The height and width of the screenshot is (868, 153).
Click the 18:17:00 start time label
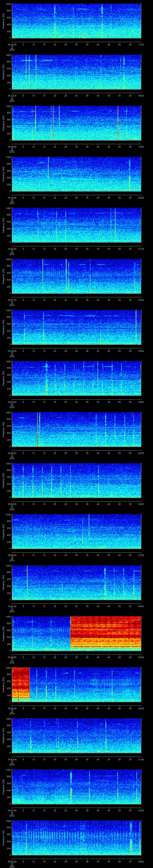tap(12, 96)
